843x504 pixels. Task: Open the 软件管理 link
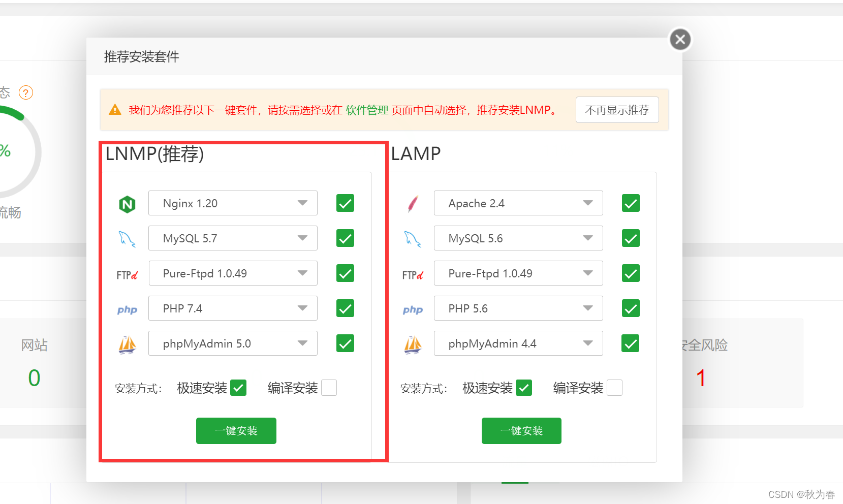coord(367,110)
